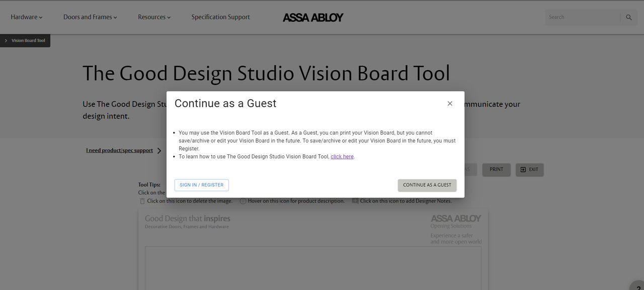Image resolution: width=644 pixels, height=290 pixels.
Task: Click the SIGN IN / REGISTER button
Action: click(201, 185)
